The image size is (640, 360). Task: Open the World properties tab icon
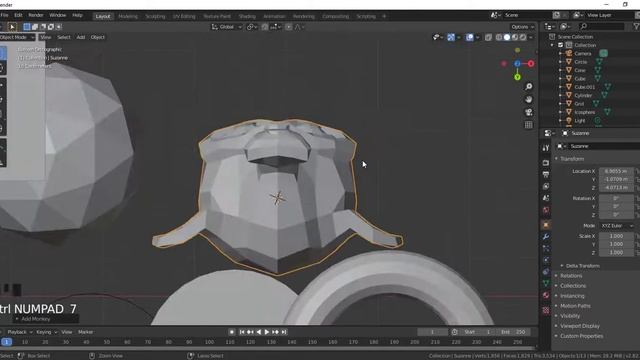(546, 210)
